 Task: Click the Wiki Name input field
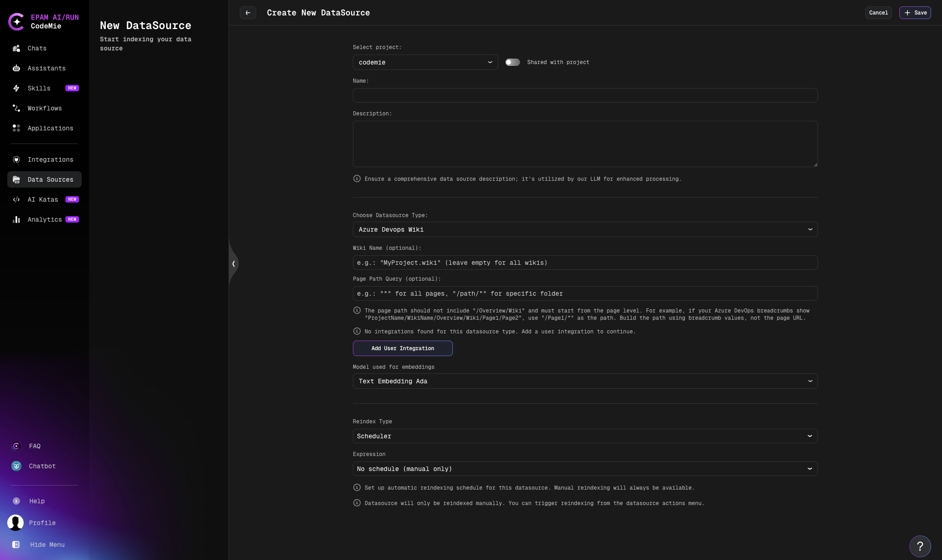coord(585,263)
